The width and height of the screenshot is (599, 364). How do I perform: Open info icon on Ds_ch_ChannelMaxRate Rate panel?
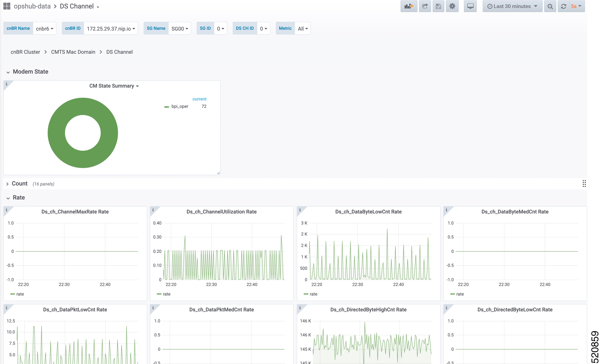pos(7,210)
